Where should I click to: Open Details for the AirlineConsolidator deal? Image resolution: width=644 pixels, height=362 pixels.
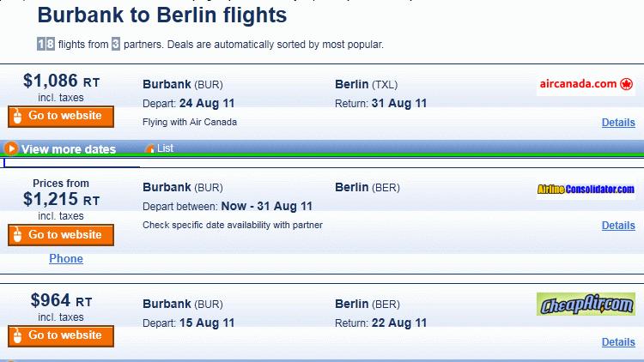pyautogui.click(x=618, y=226)
